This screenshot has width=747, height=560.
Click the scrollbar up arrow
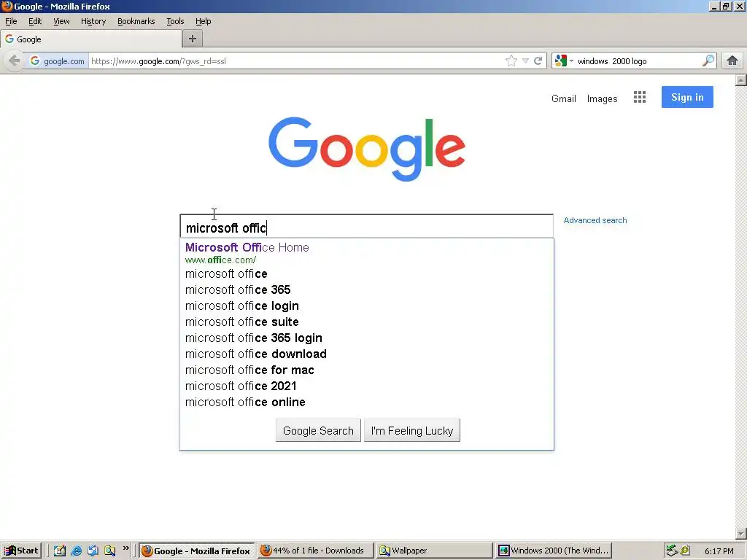(741, 80)
